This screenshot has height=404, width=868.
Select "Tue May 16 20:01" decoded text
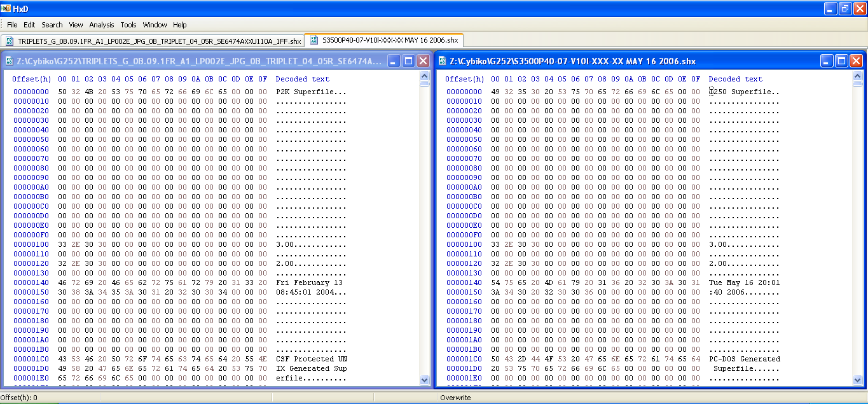point(745,282)
